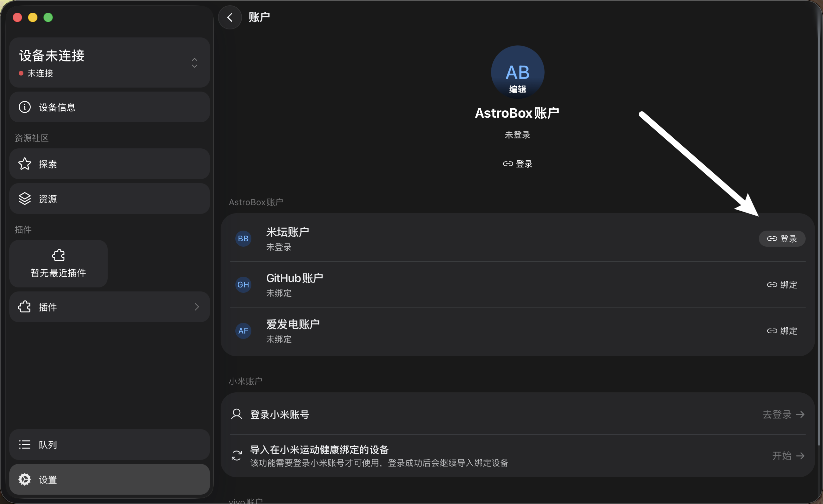The width and height of the screenshot is (823, 504).
Task: Open 资源 in the sidebar
Action: tap(110, 199)
